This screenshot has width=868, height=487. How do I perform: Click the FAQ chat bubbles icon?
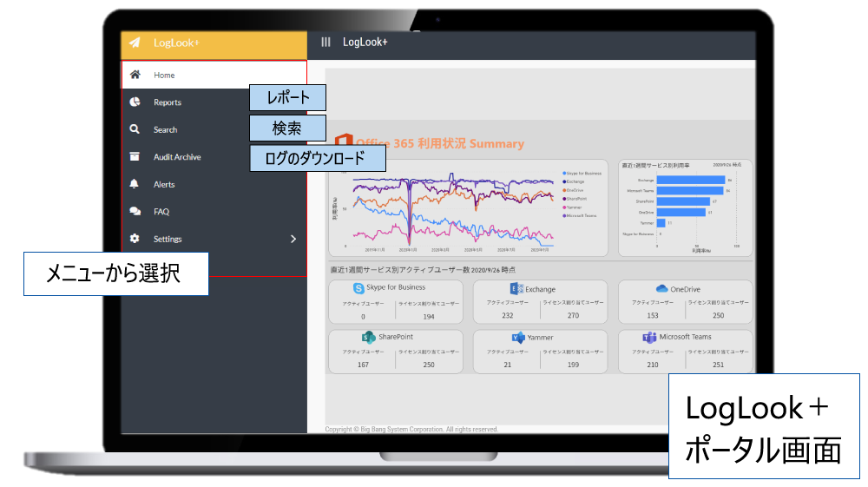tap(135, 211)
